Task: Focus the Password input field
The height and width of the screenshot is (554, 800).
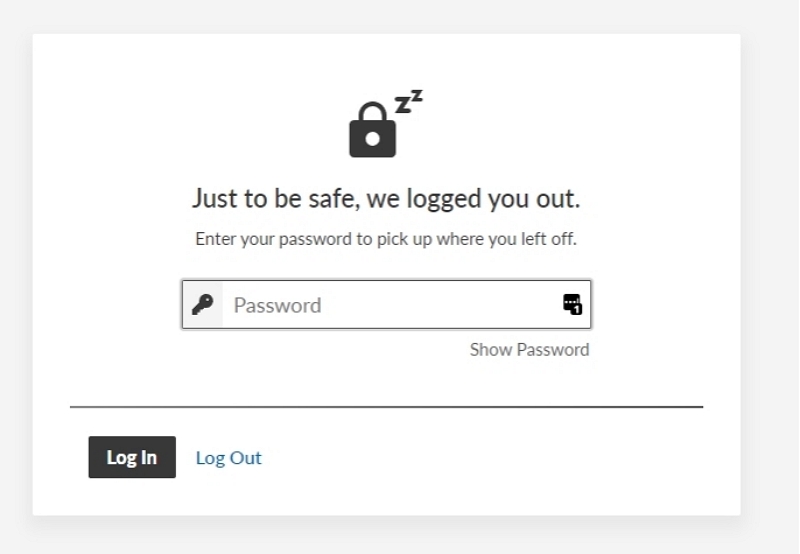Action: 386,305
